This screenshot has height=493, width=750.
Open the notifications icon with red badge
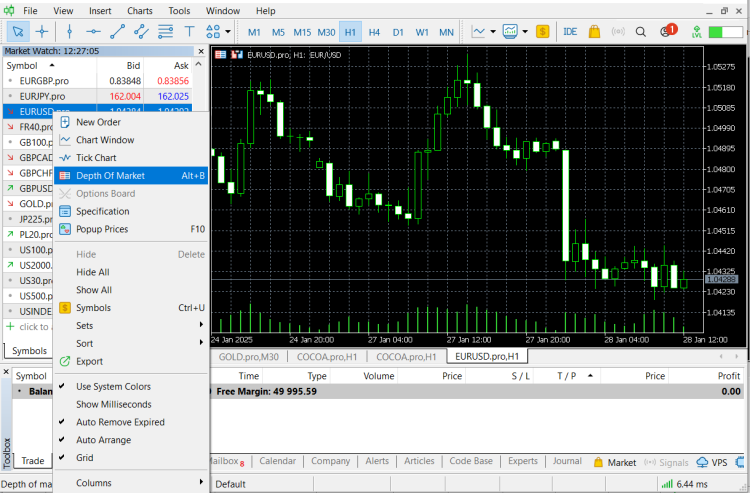[666, 31]
